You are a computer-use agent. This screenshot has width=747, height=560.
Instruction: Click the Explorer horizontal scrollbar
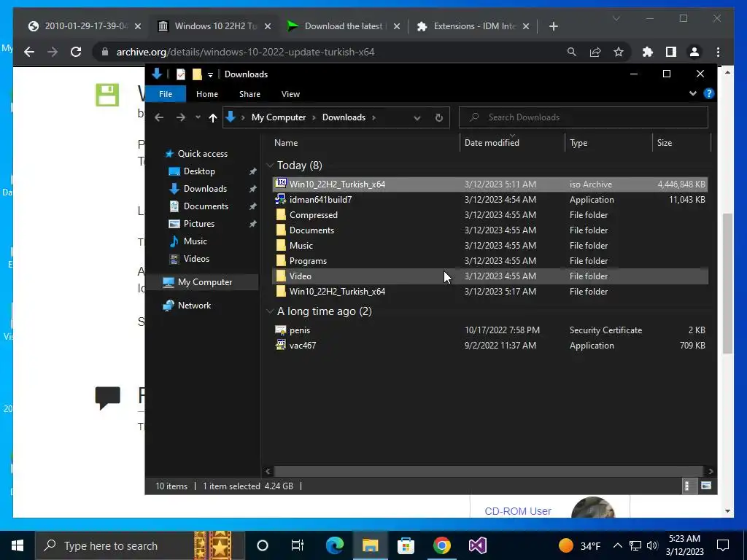(489, 471)
